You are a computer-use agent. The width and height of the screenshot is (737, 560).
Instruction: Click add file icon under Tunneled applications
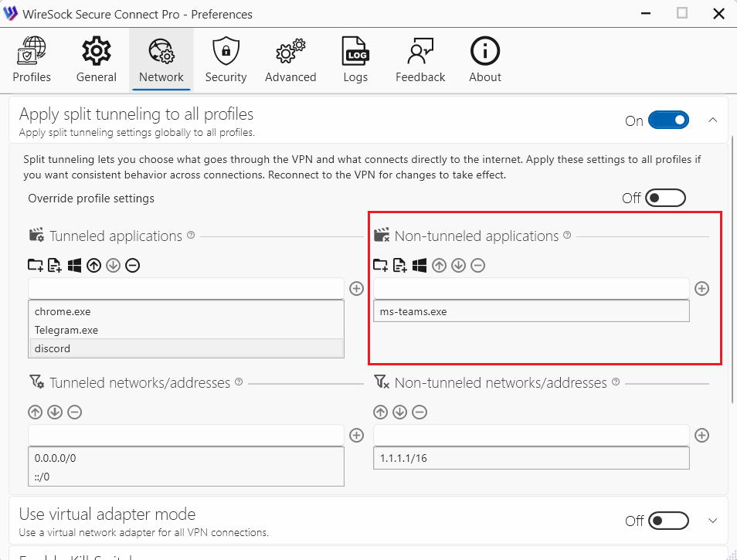click(55, 266)
